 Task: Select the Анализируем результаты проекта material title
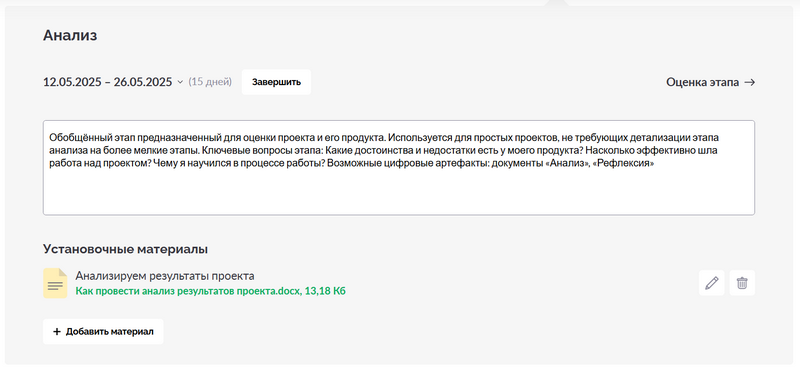pyautogui.click(x=165, y=276)
